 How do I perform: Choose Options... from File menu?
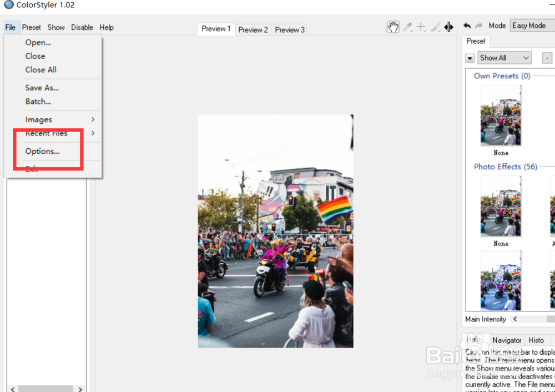43,151
